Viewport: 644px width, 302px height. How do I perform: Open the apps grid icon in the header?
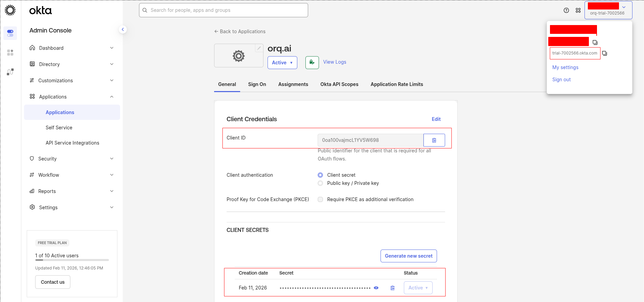pos(578,10)
